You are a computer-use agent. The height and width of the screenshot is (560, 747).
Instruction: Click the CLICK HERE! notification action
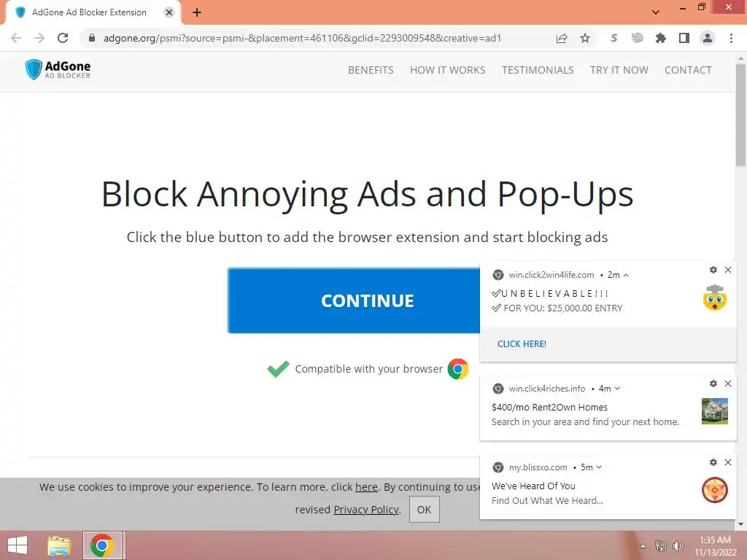(x=522, y=344)
